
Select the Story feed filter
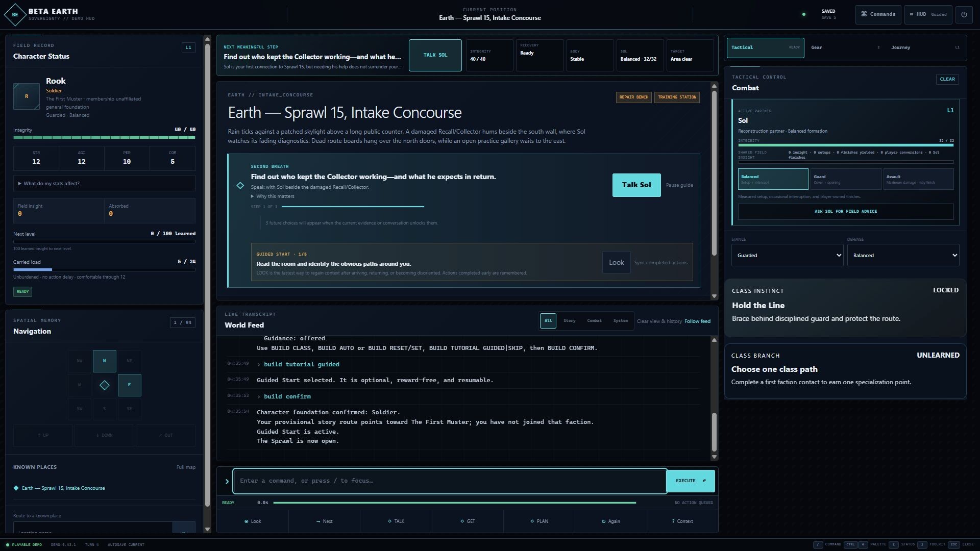coord(569,321)
